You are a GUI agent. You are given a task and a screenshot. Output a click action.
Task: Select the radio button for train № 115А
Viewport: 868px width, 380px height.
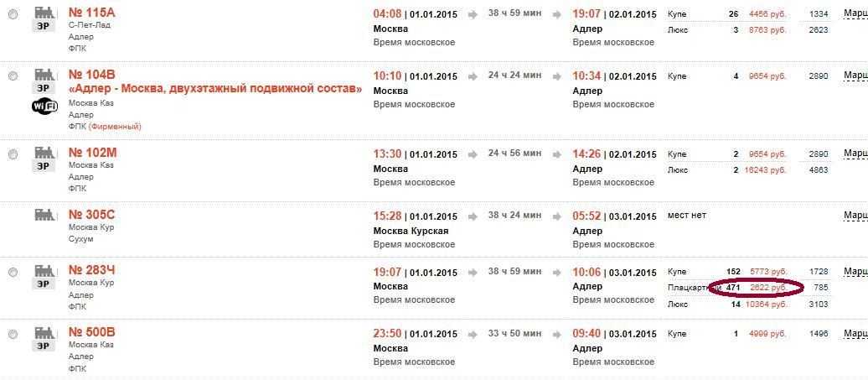13,14
